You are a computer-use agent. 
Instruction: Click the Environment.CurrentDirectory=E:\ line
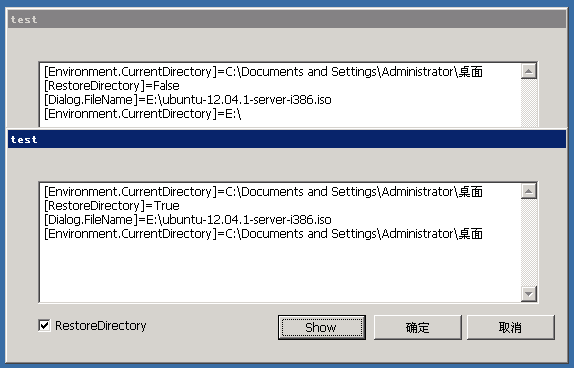click(x=142, y=114)
